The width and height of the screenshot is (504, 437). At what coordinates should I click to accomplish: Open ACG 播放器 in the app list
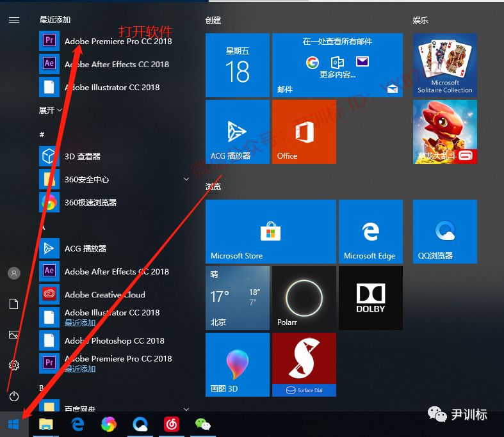coord(114,248)
